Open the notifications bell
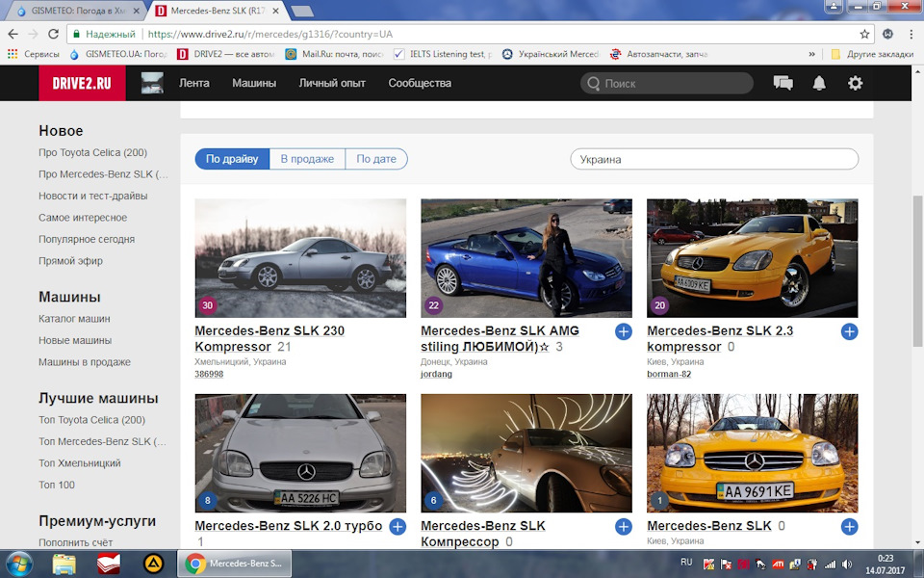The height and width of the screenshot is (578, 924). click(819, 83)
